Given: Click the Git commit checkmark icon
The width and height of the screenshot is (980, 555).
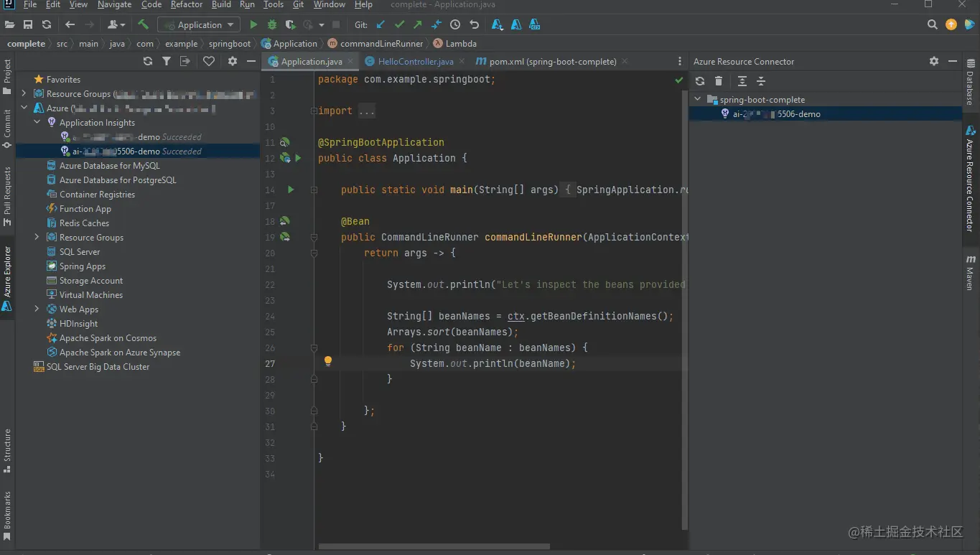Looking at the screenshot, I should pyautogui.click(x=399, y=24).
